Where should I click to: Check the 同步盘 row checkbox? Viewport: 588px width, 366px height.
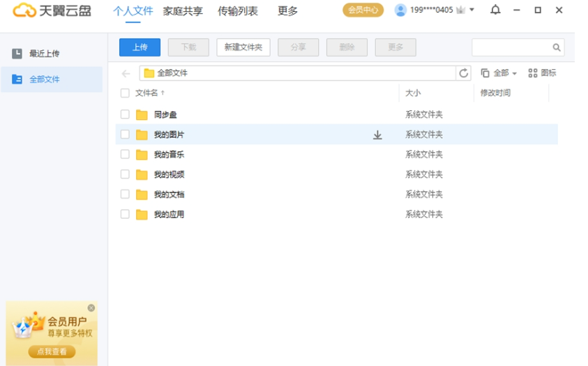tap(125, 114)
